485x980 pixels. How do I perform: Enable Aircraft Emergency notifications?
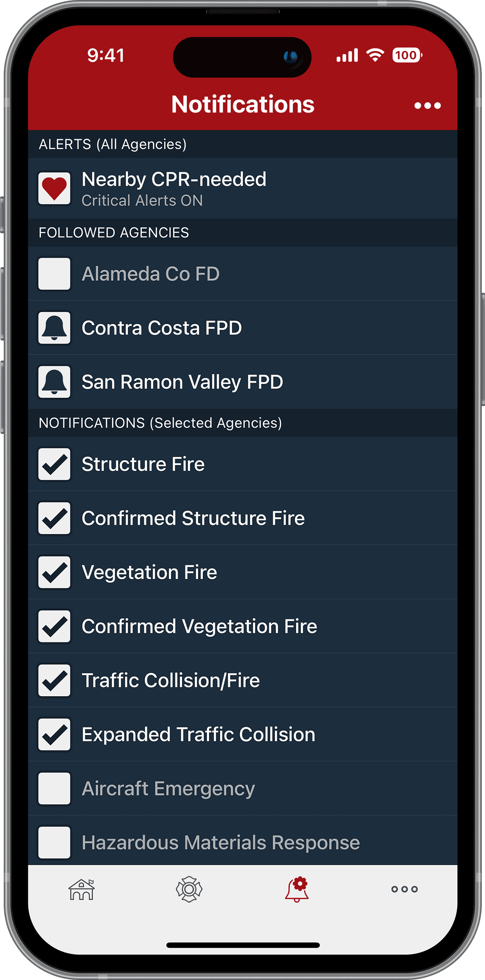tap(54, 788)
